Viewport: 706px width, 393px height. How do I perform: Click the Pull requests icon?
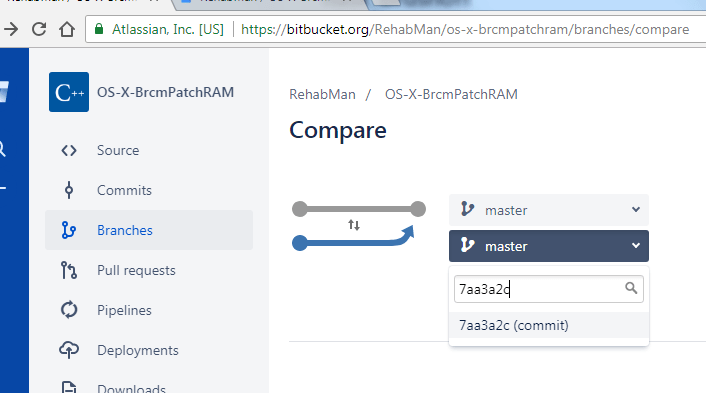coord(69,270)
